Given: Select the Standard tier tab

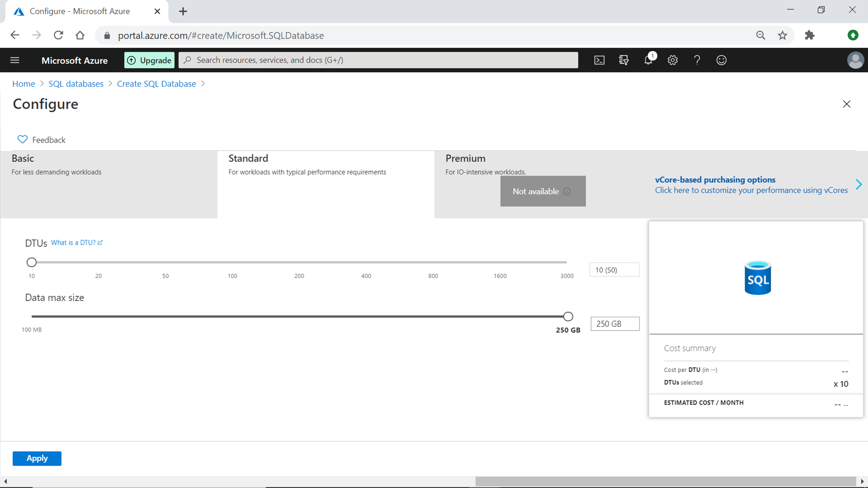Looking at the screenshot, I should [325, 184].
